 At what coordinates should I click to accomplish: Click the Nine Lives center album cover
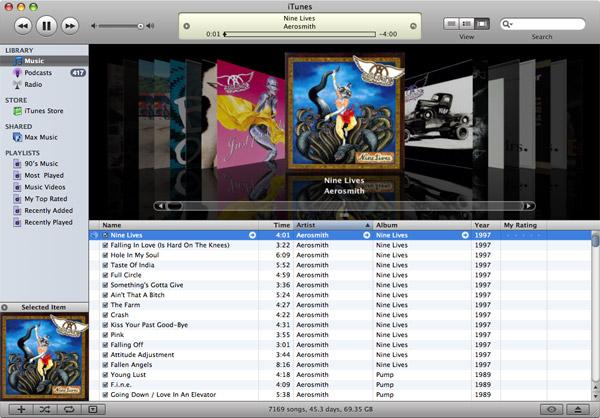point(344,112)
